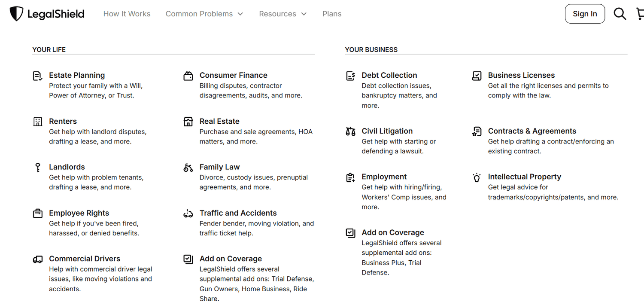Screen dimensions: 644x302
Task: Select the Traffic and Accidents car icon
Action: pyautogui.click(x=188, y=213)
